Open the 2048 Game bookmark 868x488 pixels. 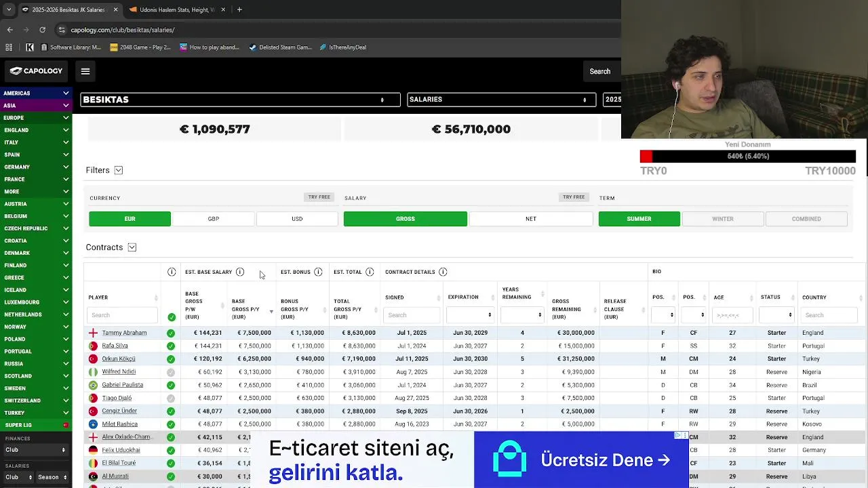tap(140, 47)
